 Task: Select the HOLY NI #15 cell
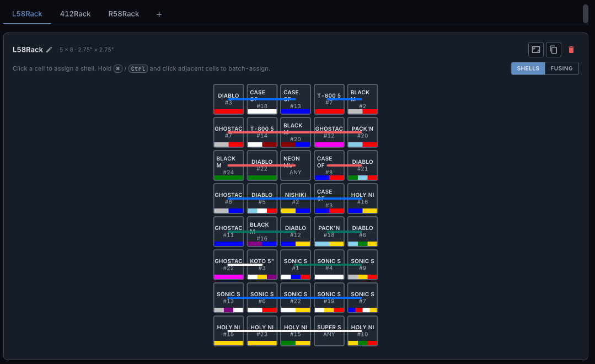[296, 330]
